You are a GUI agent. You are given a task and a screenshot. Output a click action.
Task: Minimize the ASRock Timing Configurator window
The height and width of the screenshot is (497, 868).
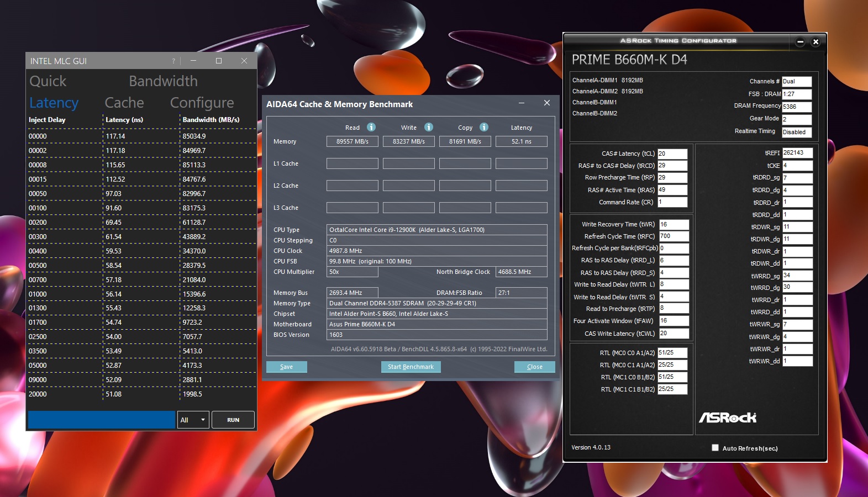tap(800, 42)
